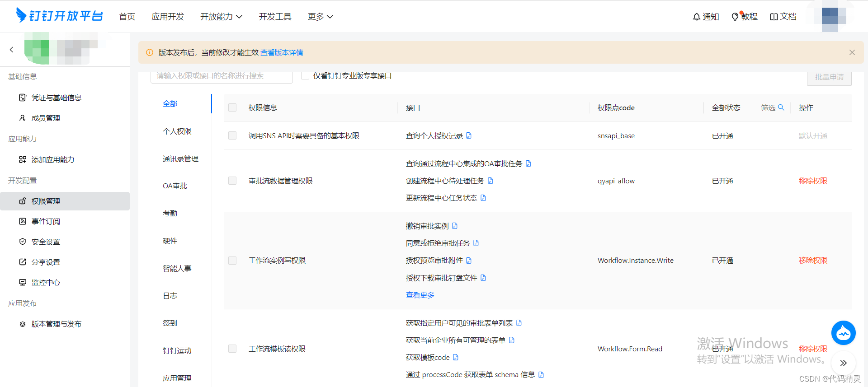Open the 筛选 status filter

768,107
